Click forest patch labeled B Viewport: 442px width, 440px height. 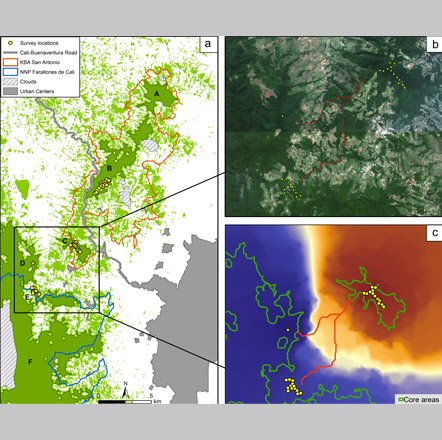tap(109, 169)
